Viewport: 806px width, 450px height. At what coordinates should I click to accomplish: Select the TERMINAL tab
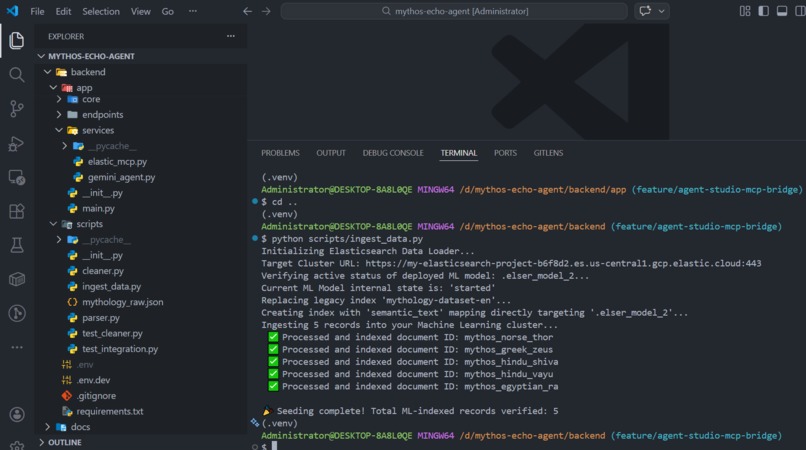[x=459, y=153]
